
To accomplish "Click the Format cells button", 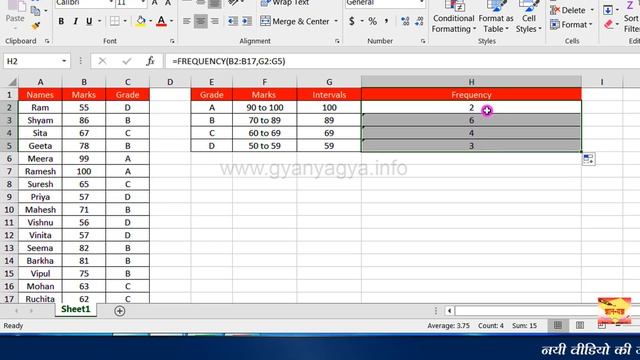I will [x=571, y=25].
